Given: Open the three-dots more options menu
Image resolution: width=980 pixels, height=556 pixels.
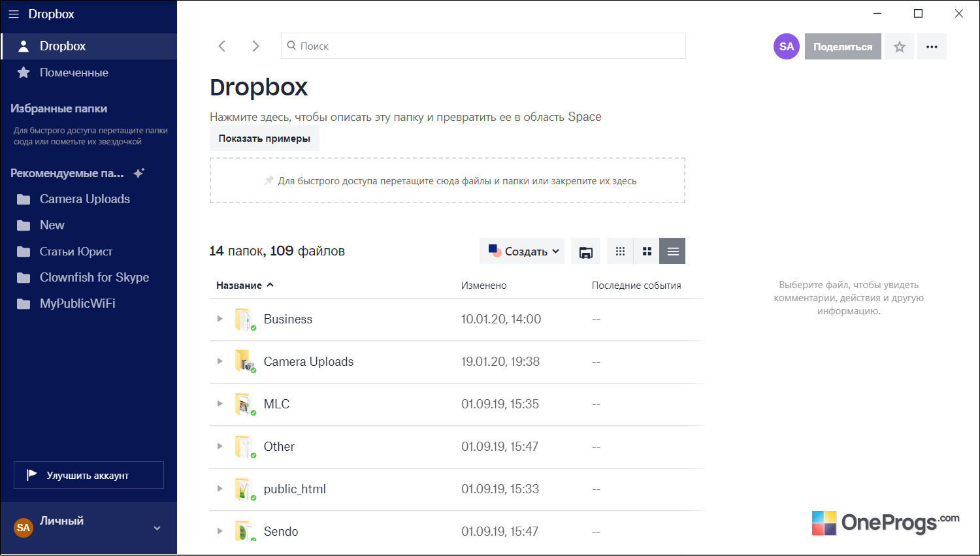Looking at the screenshot, I should (932, 46).
